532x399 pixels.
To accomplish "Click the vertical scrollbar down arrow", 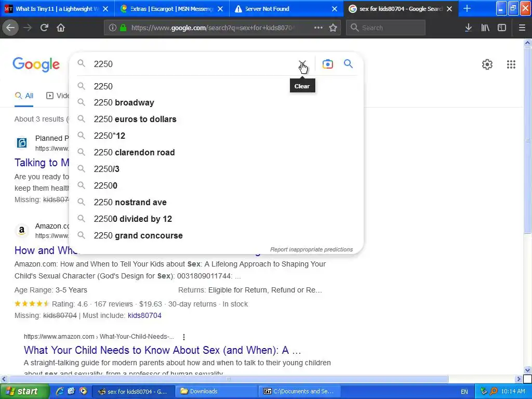I will (527, 370).
